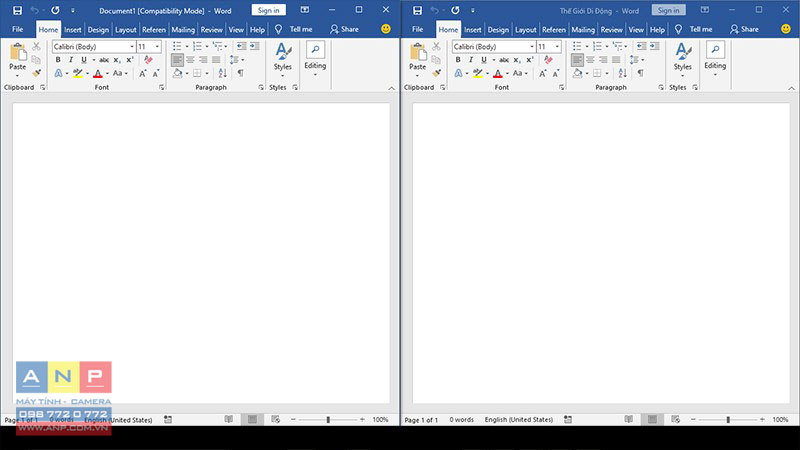The width and height of the screenshot is (800, 450).
Task: Click Share button in right window
Action: pyautogui.click(x=744, y=29)
